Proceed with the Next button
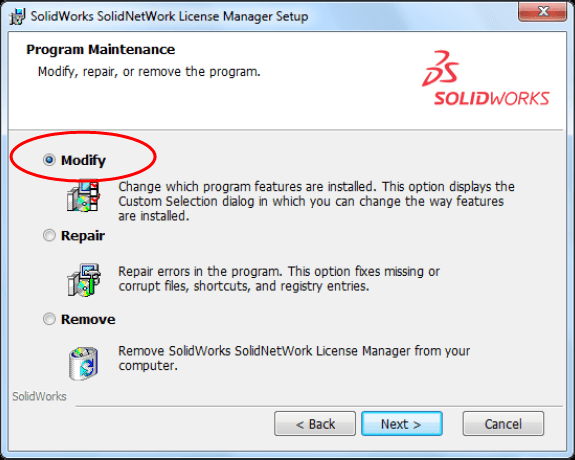 pos(402,424)
